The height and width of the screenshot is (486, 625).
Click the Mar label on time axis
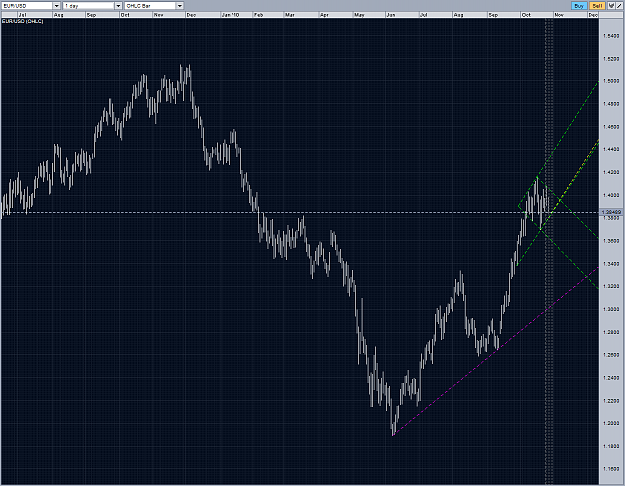[290, 15]
